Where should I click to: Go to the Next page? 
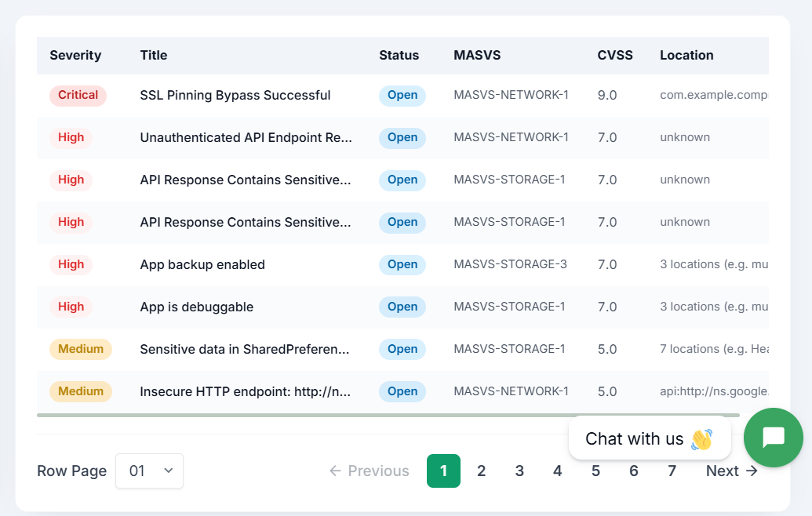point(732,471)
